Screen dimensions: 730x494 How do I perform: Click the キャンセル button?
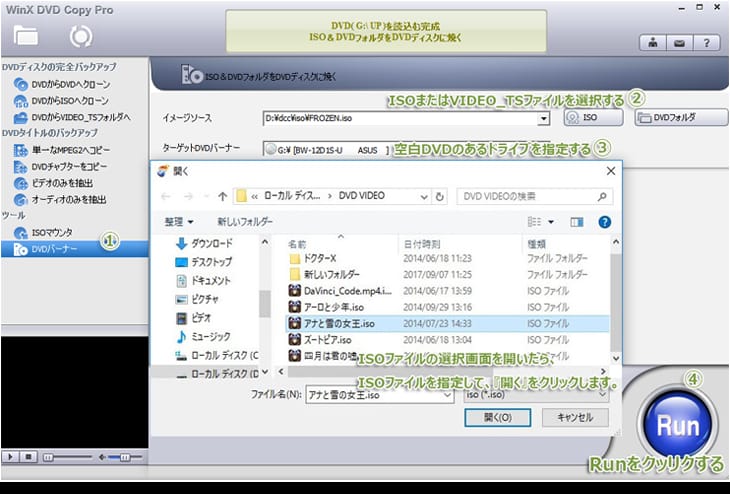[x=575, y=418]
